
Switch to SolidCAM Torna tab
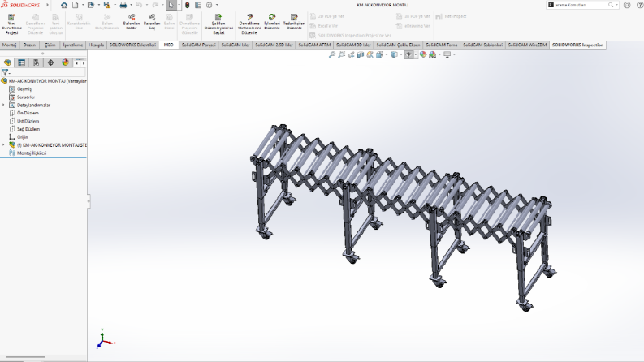pyautogui.click(x=442, y=45)
